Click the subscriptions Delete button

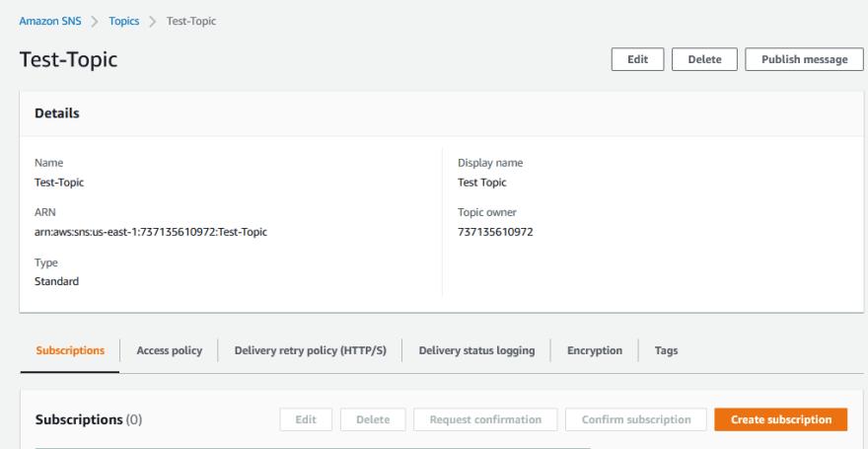click(x=373, y=419)
